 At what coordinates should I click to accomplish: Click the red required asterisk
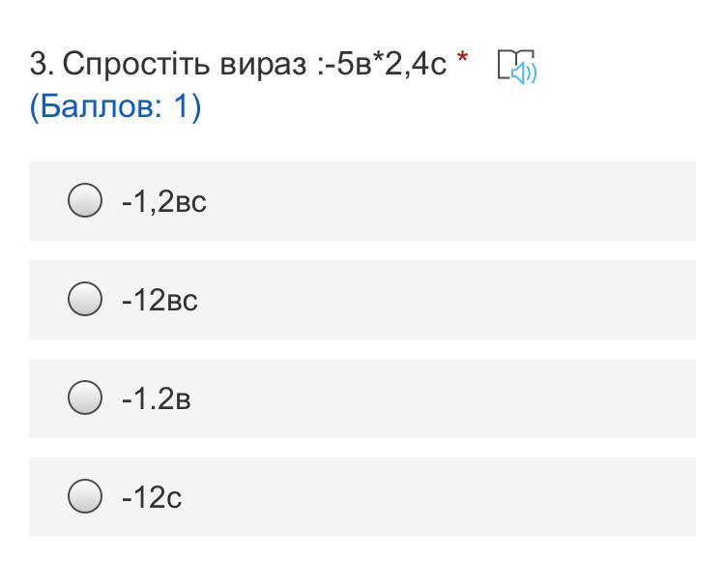pyautogui.click(x=463, y=62)
